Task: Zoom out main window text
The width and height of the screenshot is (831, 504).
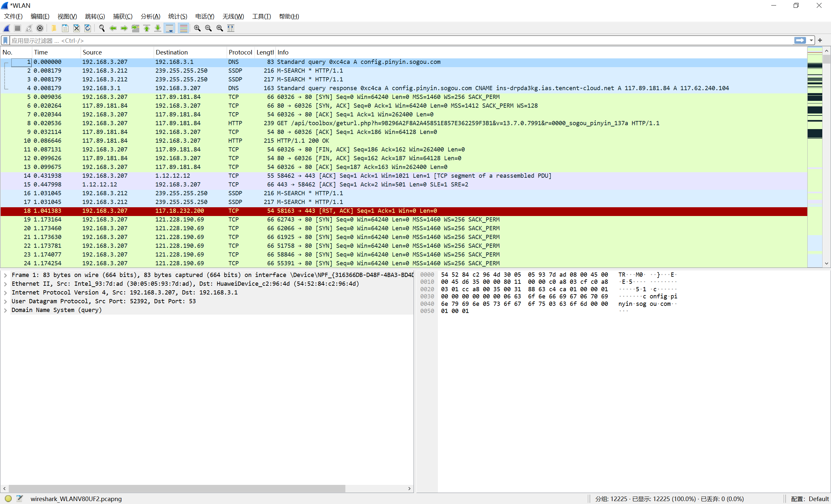Action: (x=208, y=28)
